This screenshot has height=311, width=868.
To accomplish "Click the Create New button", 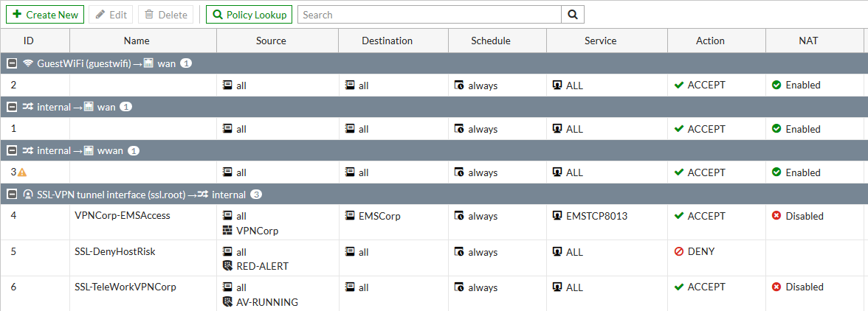I will click(45, 15).
